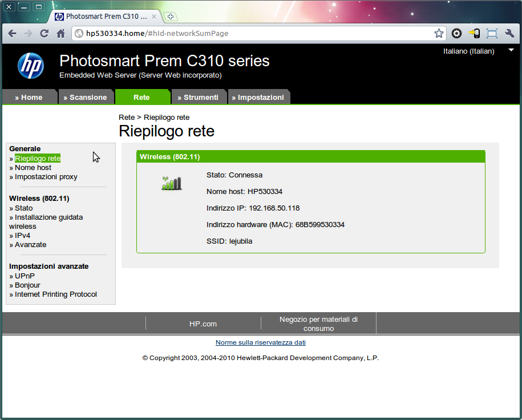The width and height of the screenshot is (522, 420).
Task: Click the fullscreen rectangle extension icon
Action: tap(492, 33)
